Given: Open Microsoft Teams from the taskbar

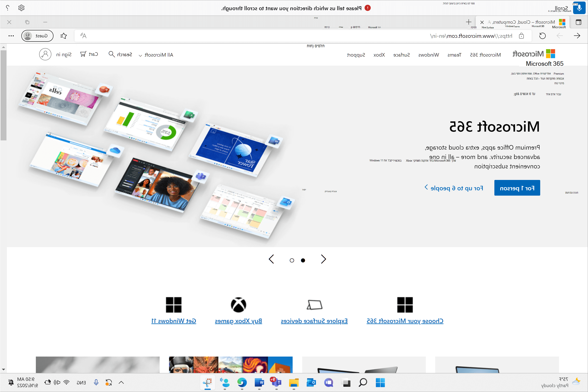Looking at the screenshot, I should coord(276,382).
